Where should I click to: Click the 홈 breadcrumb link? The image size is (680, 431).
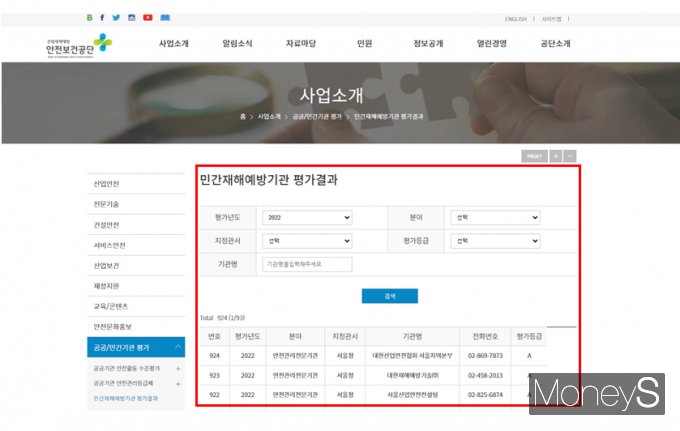click(243, 117)
